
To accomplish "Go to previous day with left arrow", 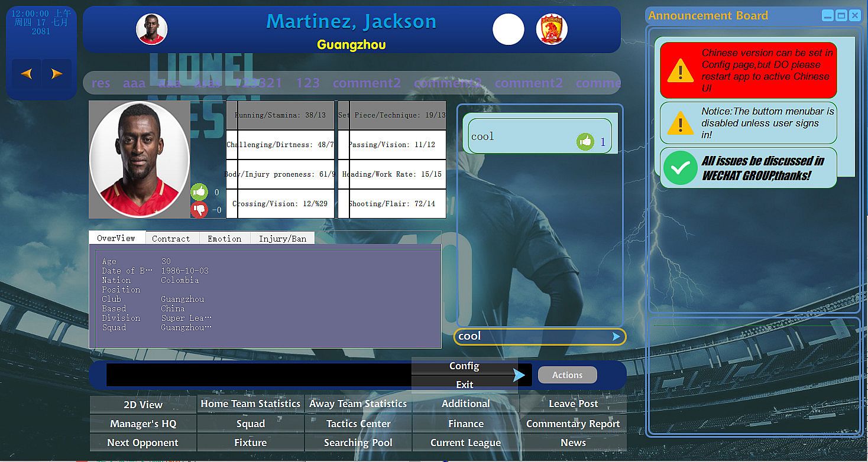I will point(26,74).
